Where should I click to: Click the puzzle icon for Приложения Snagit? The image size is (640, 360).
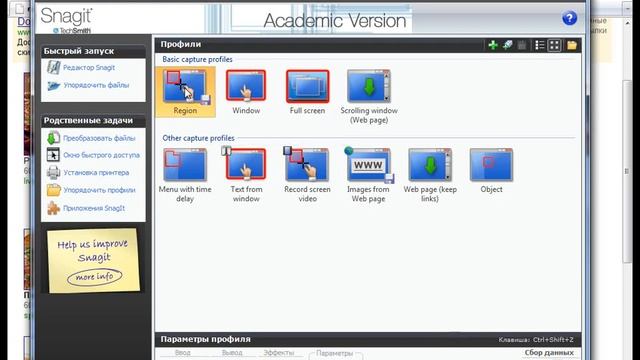point(53,208)
